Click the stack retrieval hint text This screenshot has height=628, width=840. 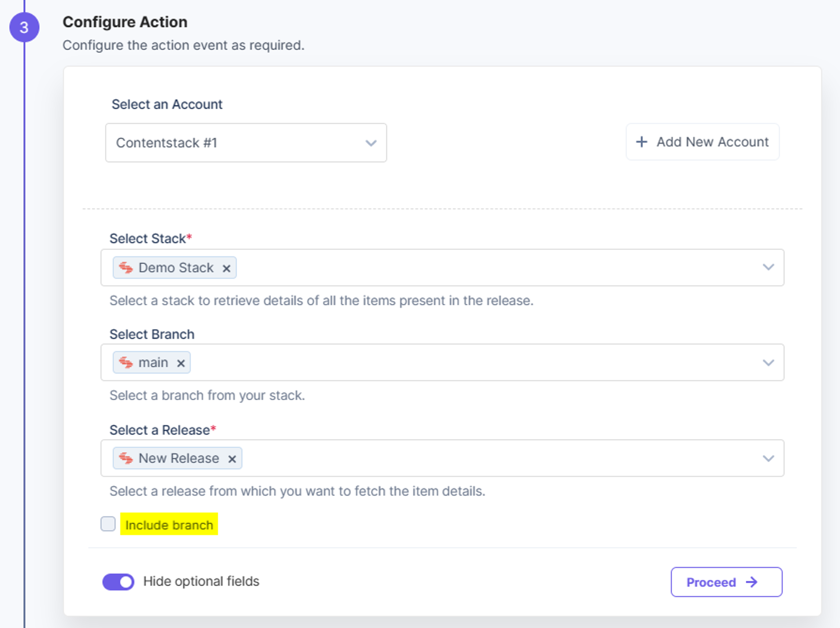(x=322, y=301)
